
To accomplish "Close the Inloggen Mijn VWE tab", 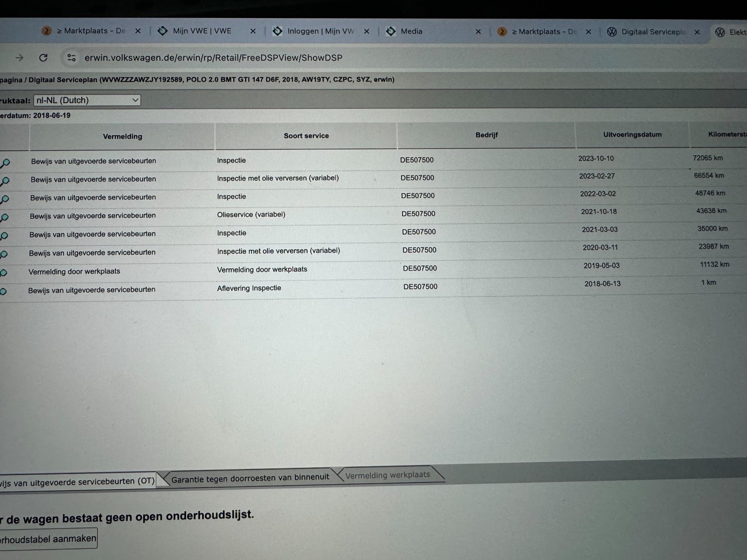I will point(366,31).
